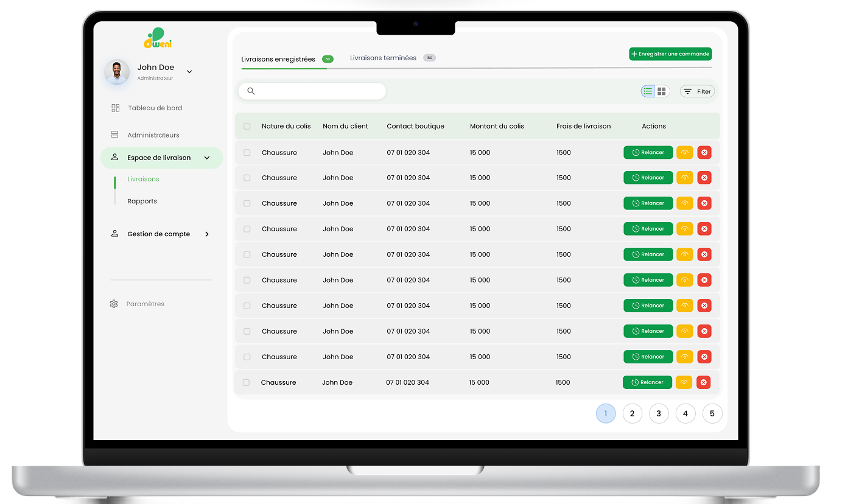845x504 pixels.
Task: Switch to list view layout
Action: pos(648,91)
